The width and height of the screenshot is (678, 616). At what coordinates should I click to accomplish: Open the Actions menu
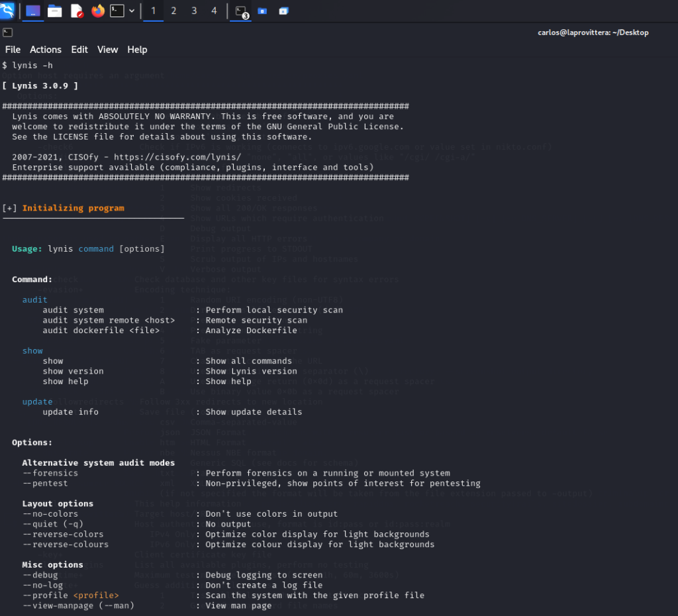coord(46,50)
